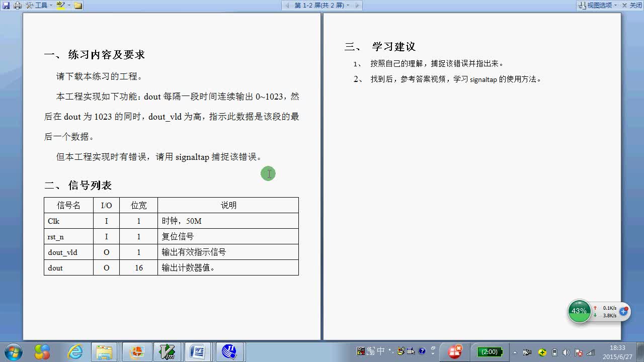Go to previous screen arrow
This screenshot has width=644, height=362.
(x=287, y=5)
